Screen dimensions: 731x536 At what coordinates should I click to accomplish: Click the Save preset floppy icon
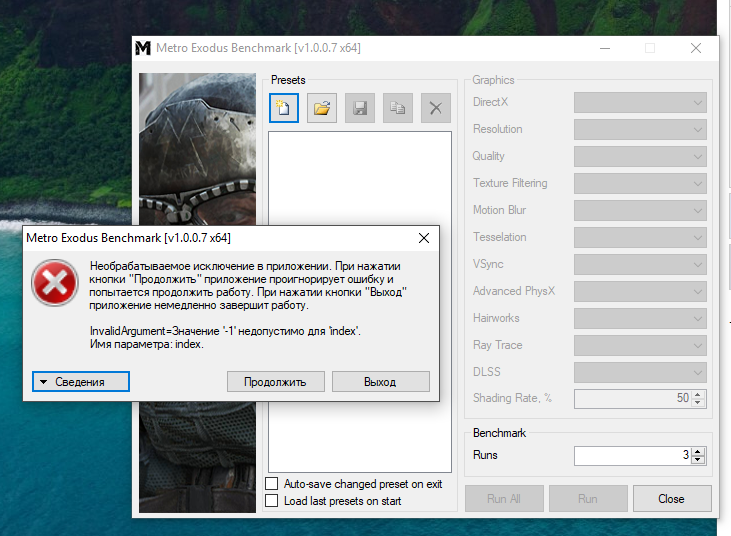(x=360, y=108)
